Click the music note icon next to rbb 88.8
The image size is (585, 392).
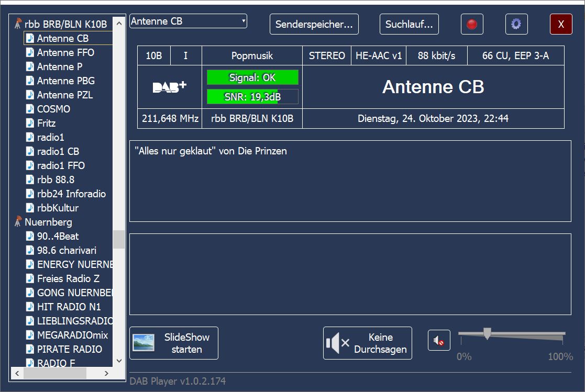pos(30,180)
